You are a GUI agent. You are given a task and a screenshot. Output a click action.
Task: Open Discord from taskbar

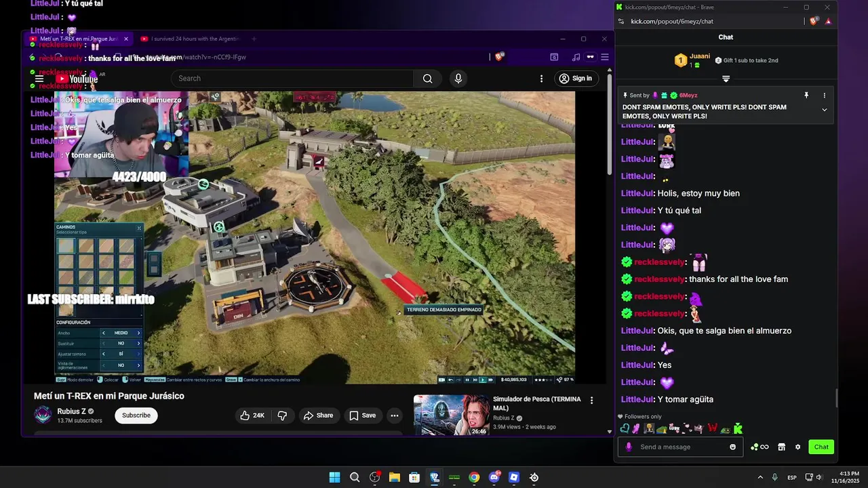pyautogui.click(x=494, y=478)
